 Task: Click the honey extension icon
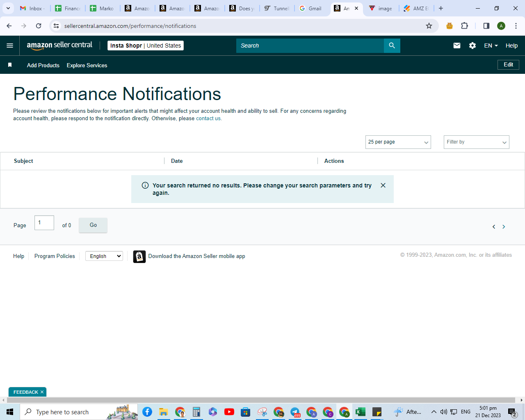point(450,26)
